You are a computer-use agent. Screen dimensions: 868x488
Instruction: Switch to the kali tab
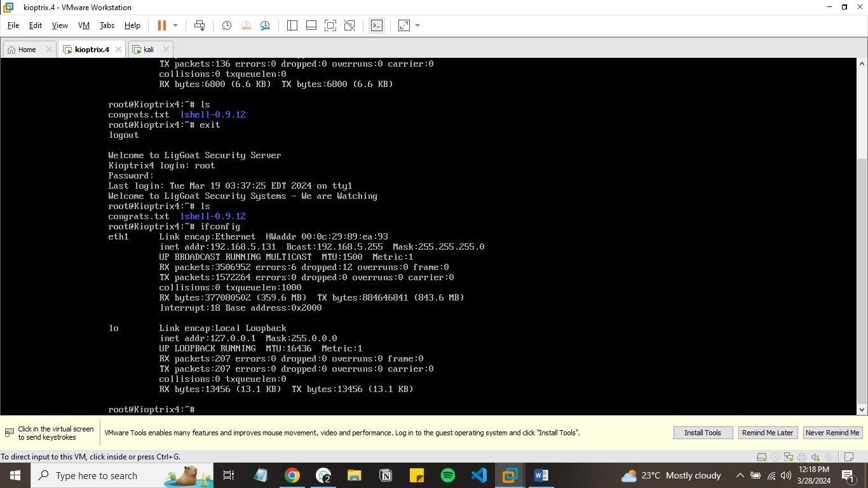148,50
